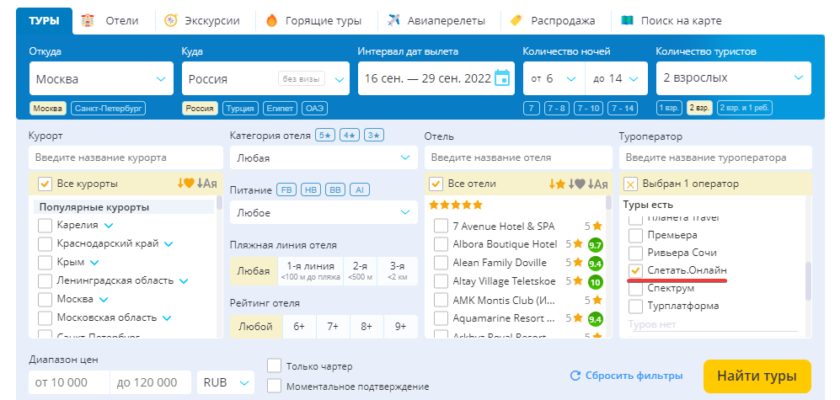Sort hotels by star rating icon
The image size is (840, 400).
click(x=557, y=184)
